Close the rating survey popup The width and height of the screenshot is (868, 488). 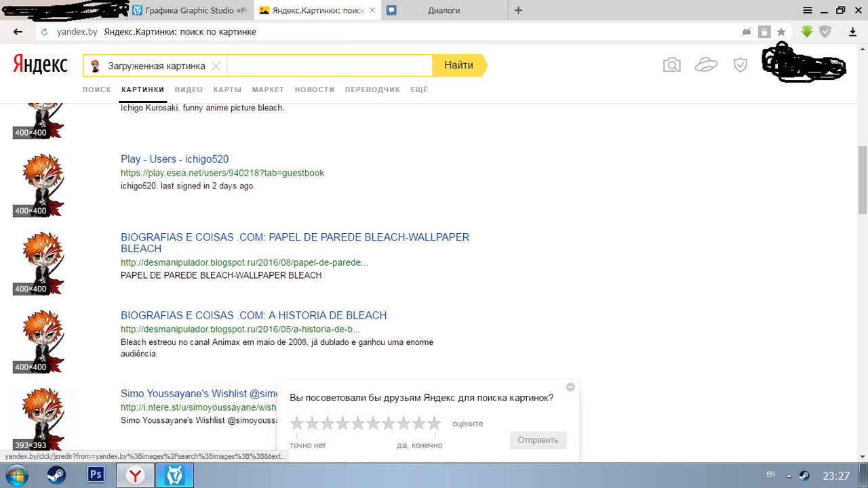click(570, 387)
